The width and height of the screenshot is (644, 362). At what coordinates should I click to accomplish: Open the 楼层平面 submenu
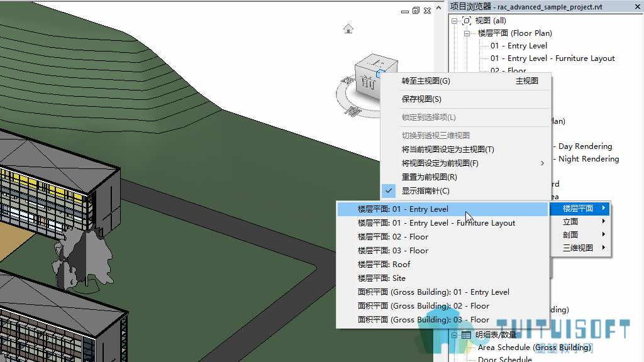[580, 209]
